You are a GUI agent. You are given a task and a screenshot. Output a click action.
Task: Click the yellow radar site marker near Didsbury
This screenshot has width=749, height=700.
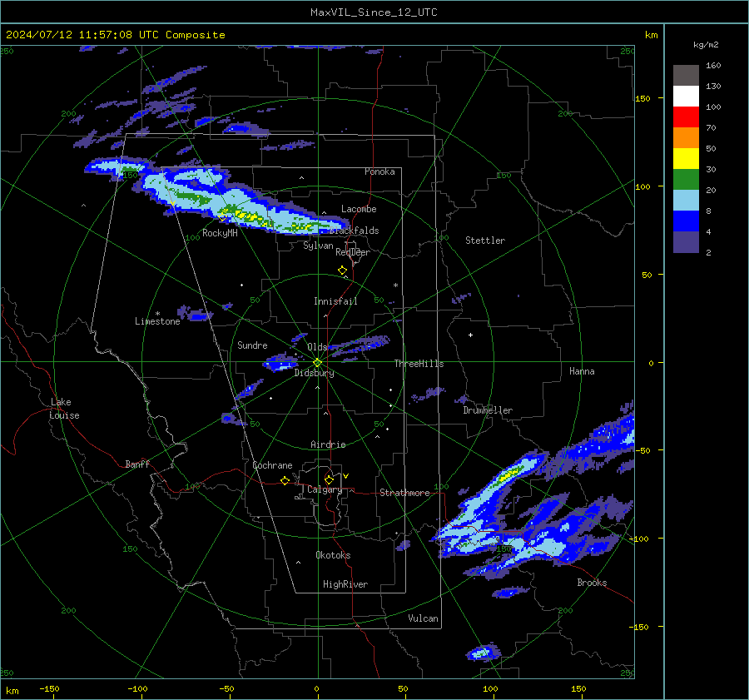[318, 362]
